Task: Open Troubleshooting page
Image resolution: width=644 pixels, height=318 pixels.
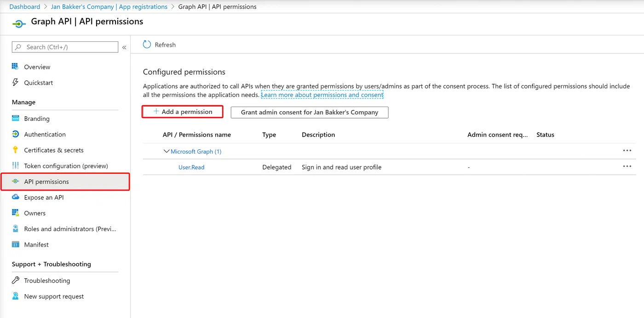Action: 47,281
